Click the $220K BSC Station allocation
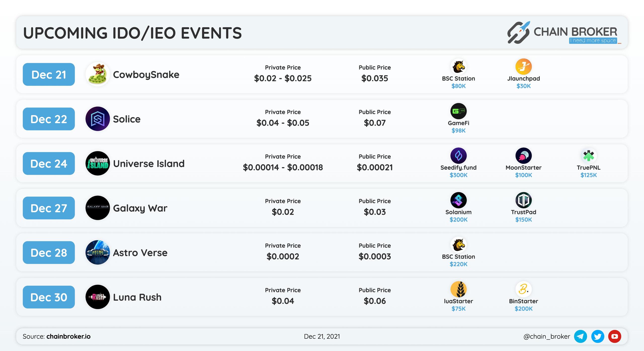The height and width of the screenshot is (351, 644). point(458,264)
